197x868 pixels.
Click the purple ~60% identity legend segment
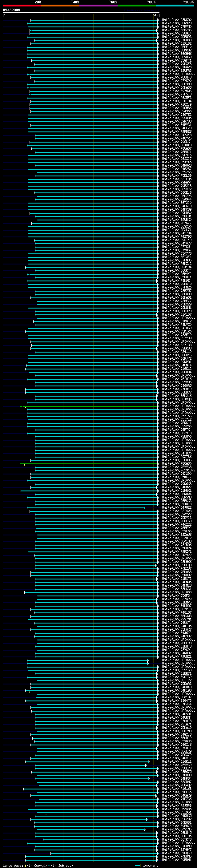pos(98,6)
